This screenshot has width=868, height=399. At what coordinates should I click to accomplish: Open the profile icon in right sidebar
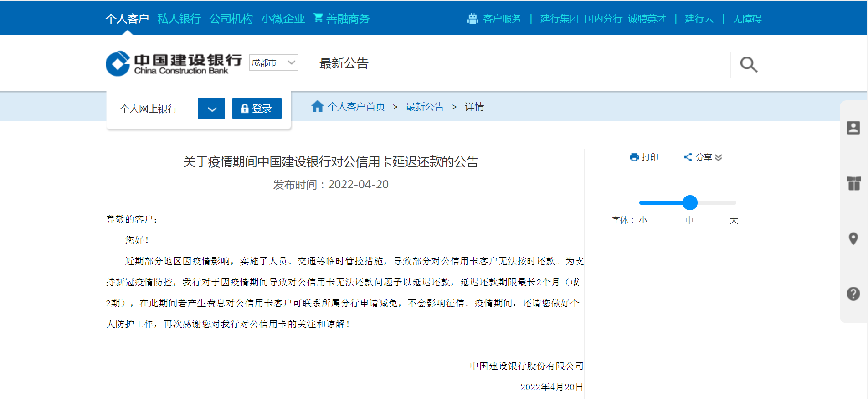tap(853, 128)
